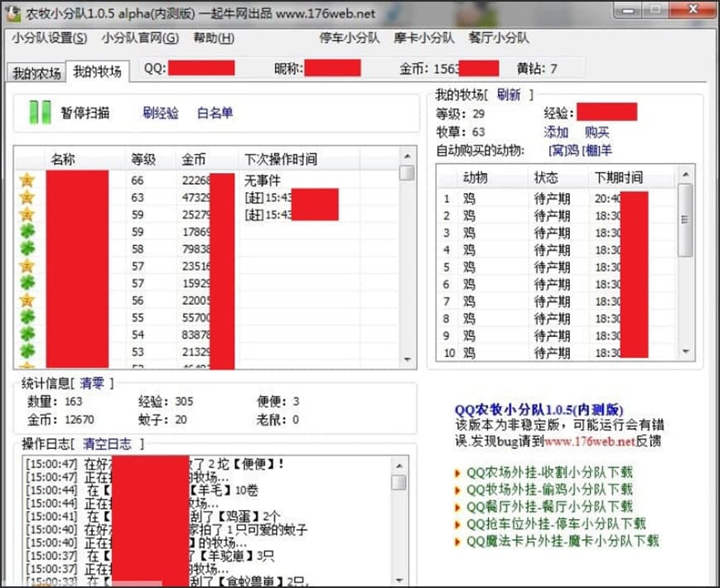Open the 白名单 link
This screenshot has height=588, width=720.
pos(215,113)
